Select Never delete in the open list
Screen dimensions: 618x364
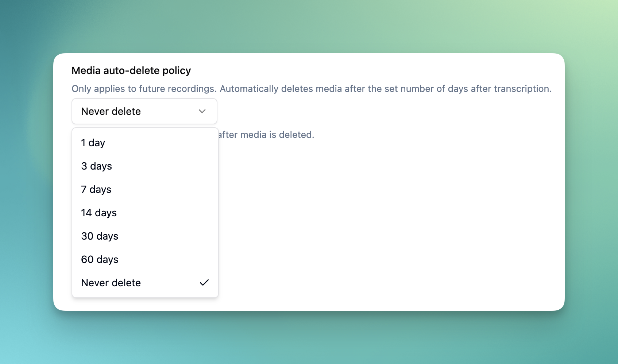(x=111, y=283)
